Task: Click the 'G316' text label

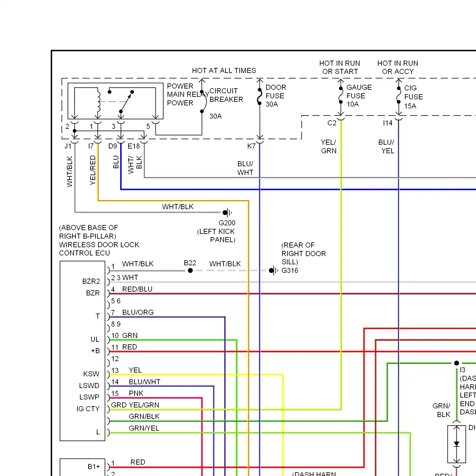Action: 290,271
